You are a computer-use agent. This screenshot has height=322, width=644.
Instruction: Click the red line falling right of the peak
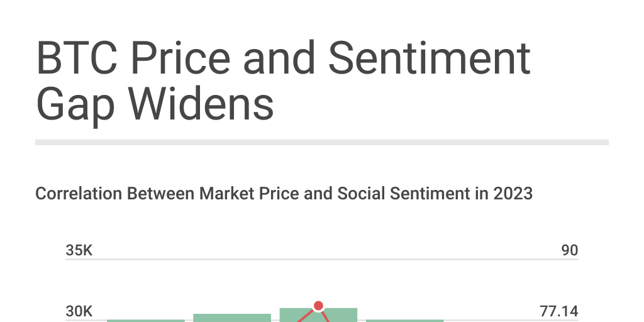tap(325, 316)
